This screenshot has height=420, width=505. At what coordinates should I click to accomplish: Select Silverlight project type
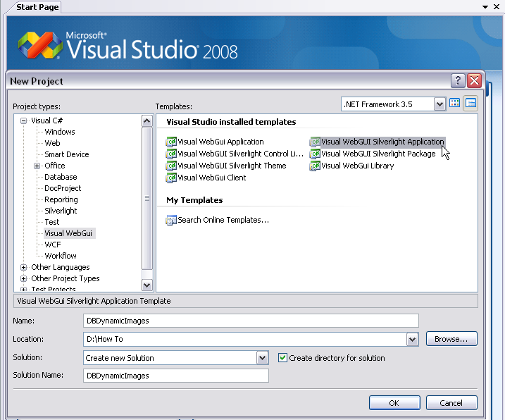tap(61, 211)
